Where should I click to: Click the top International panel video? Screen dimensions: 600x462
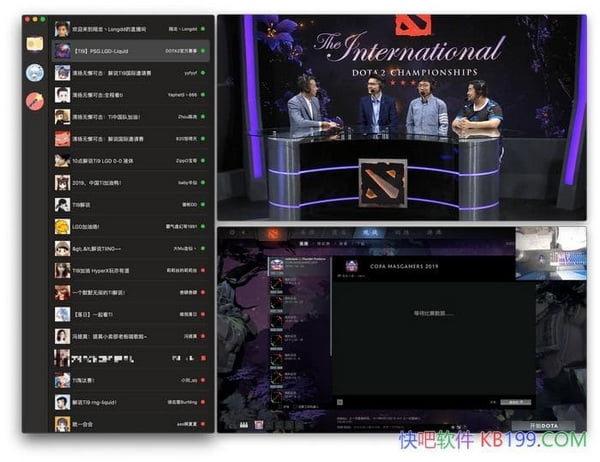click(400, 115)
